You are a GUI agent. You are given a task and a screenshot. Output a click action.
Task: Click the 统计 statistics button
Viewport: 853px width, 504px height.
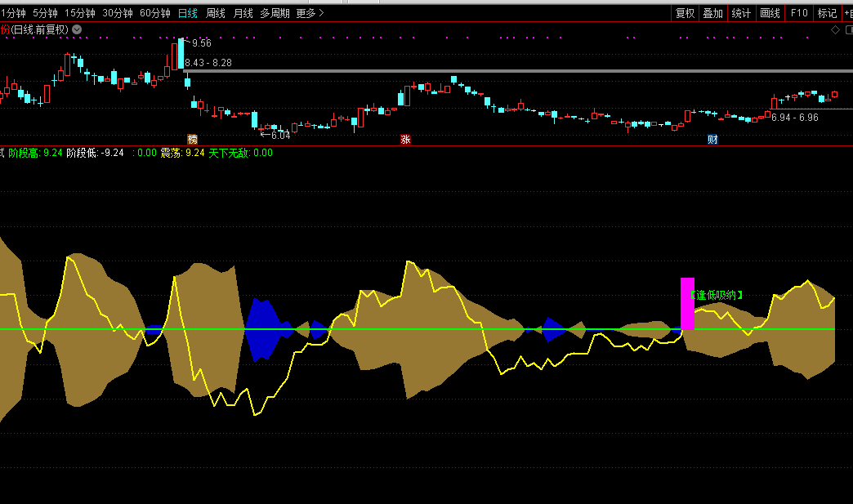click(741, 13)
